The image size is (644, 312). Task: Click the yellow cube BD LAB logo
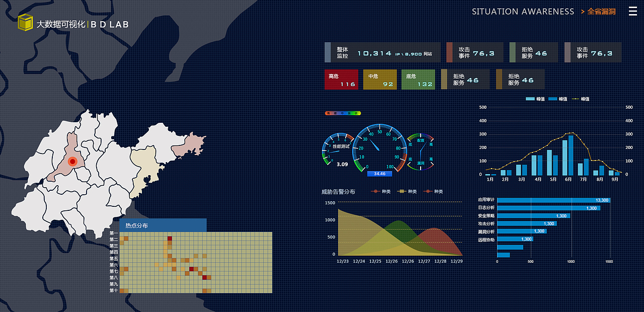25,23
